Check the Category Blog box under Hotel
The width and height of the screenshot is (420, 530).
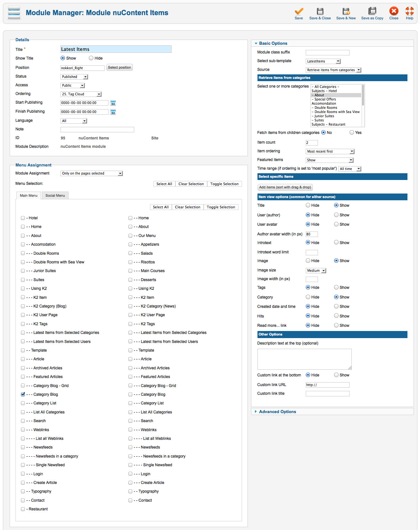[23, 394]
